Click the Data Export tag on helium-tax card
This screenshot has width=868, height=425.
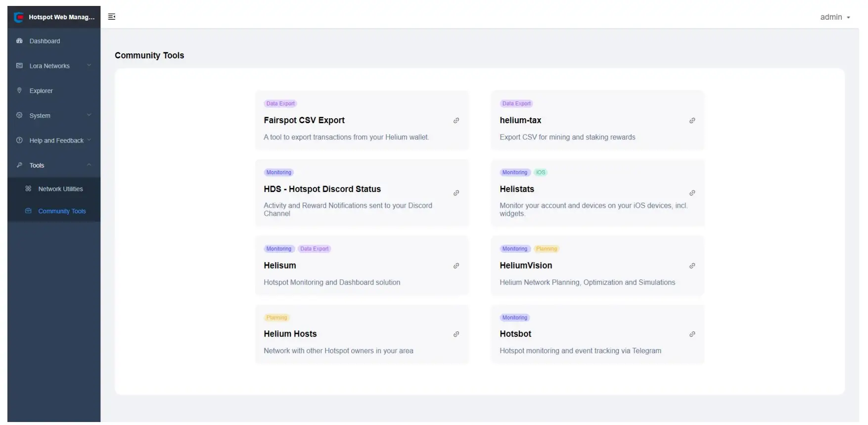click(x=516, y=103)
